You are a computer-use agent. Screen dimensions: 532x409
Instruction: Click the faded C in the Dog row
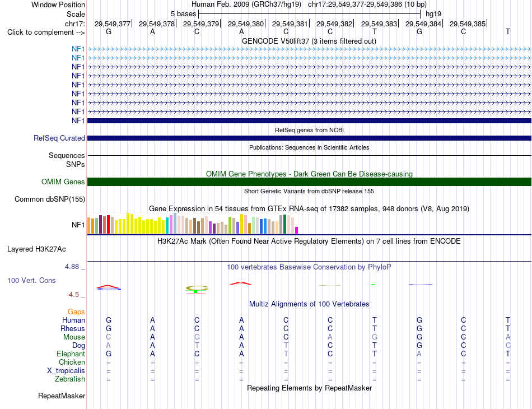[x=508, y=346]
